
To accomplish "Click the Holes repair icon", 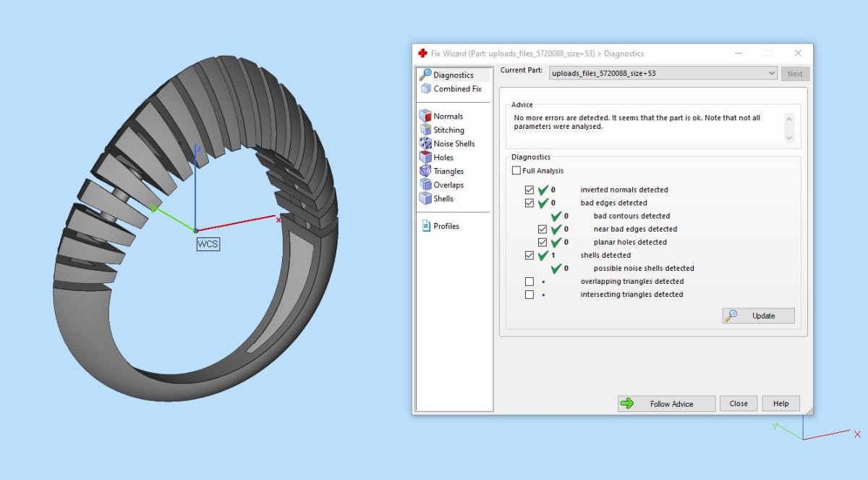I will click(x=425, y=157).
